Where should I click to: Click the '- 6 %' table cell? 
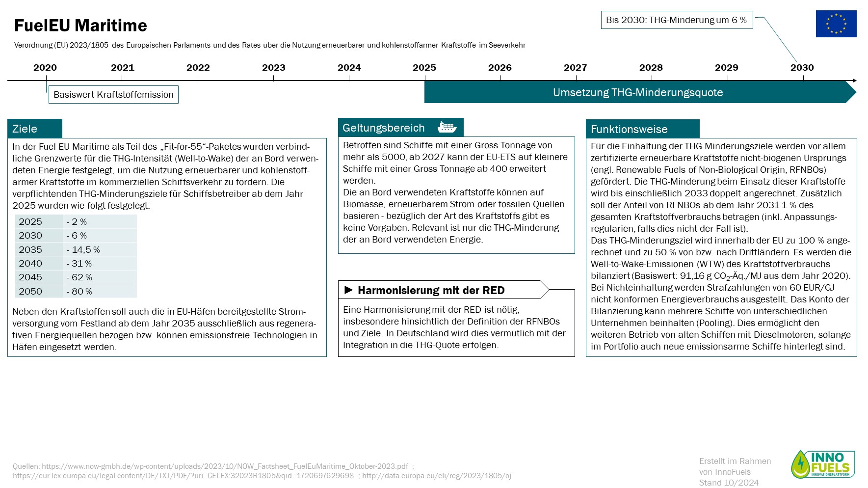(100, 236)
